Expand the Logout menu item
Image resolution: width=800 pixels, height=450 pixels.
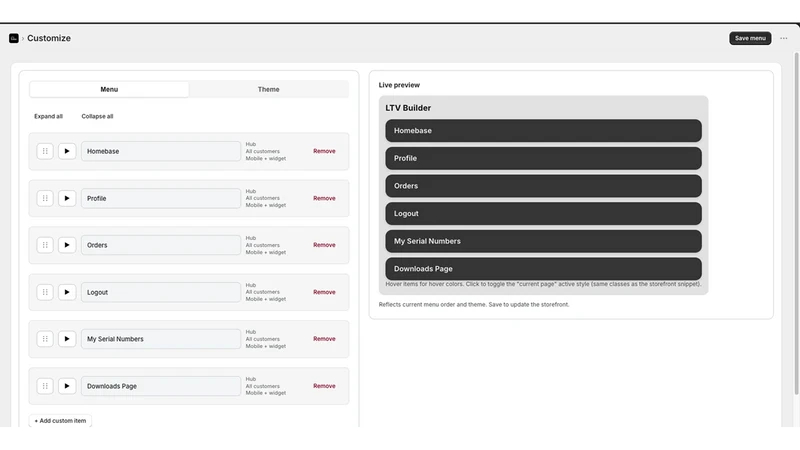[x=67, y=292]
